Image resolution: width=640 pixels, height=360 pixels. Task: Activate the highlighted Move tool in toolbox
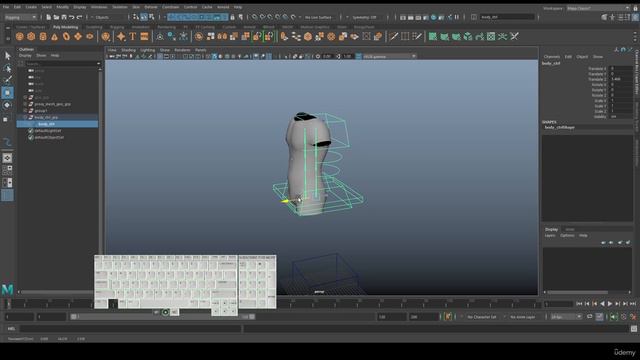[7, 93]
